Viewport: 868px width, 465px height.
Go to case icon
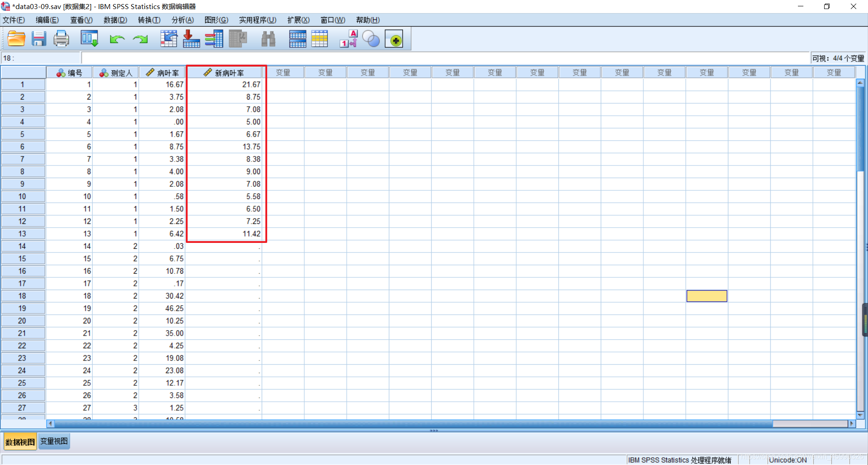(x=169, y=39)
